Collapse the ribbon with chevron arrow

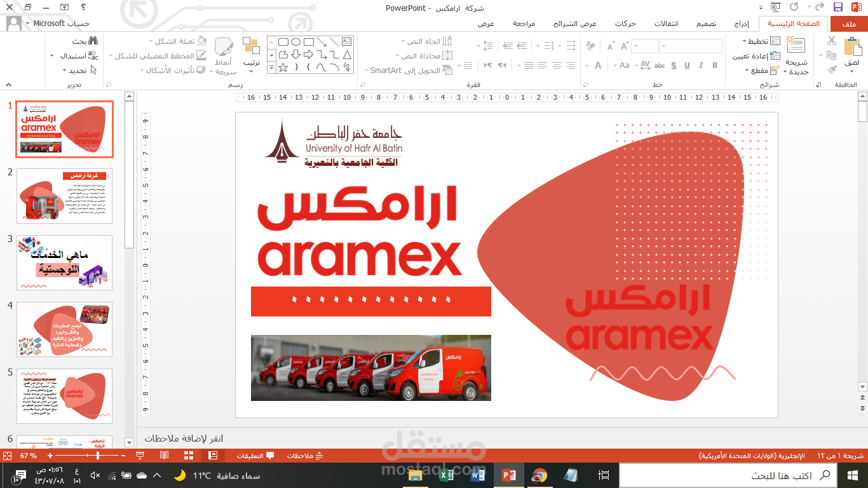click(8, 85)
